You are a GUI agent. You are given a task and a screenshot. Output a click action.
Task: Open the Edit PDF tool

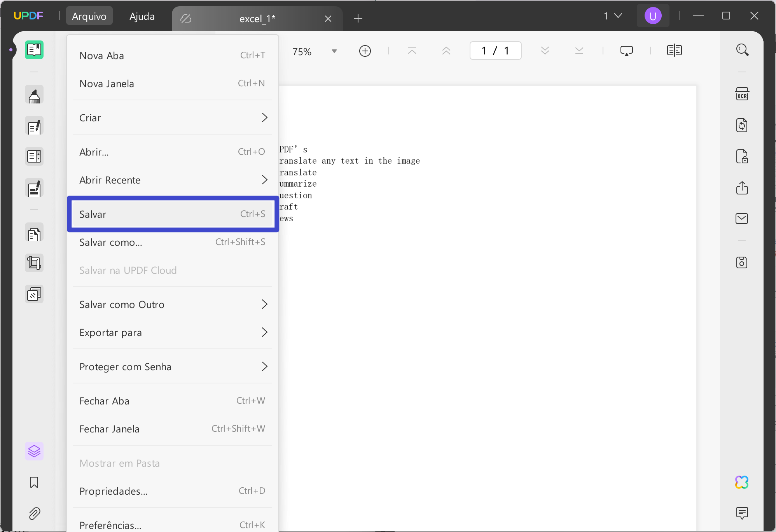click(34, 126)
